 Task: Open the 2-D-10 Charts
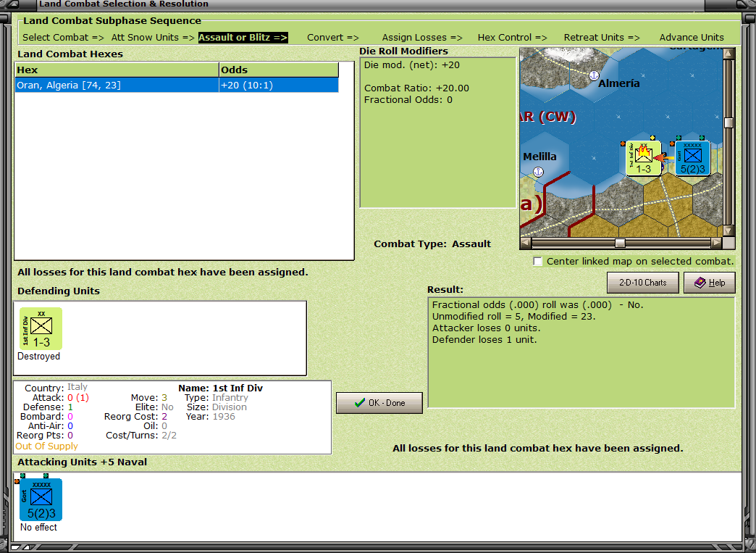click(643, 283)
